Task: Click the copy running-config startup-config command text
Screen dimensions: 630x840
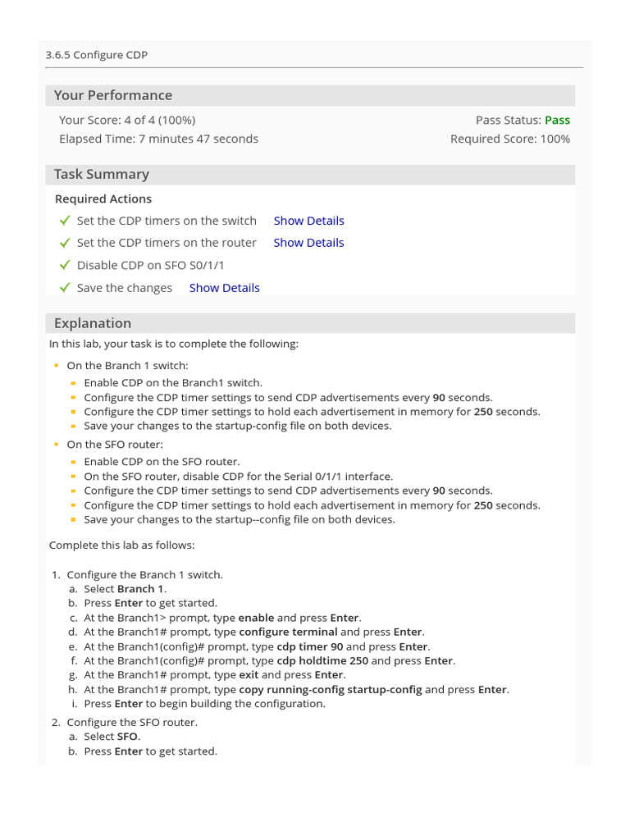Action: [x=330, y=689]
